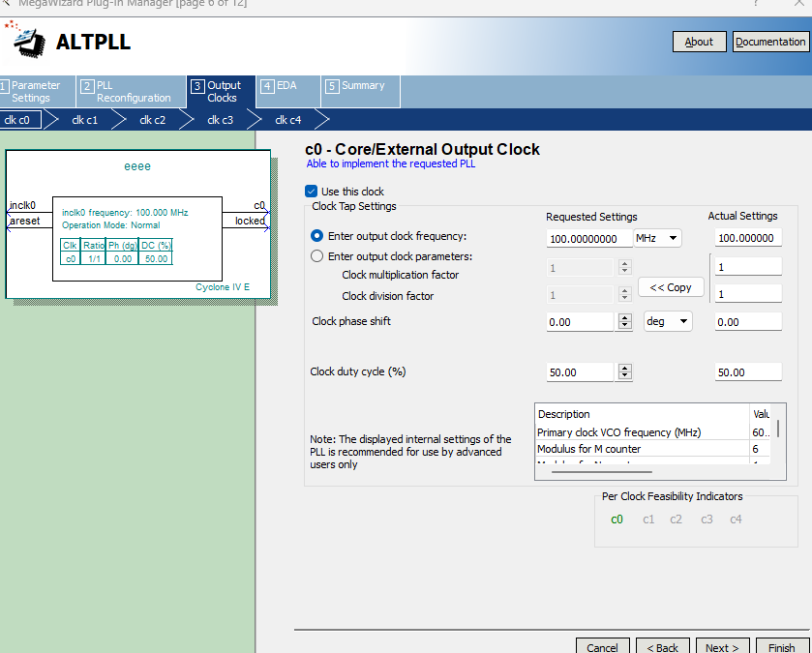This screenshot has height=653, width=812.
Task: Click the actual phase shift 0.00 field
Action: pos(748,322)
